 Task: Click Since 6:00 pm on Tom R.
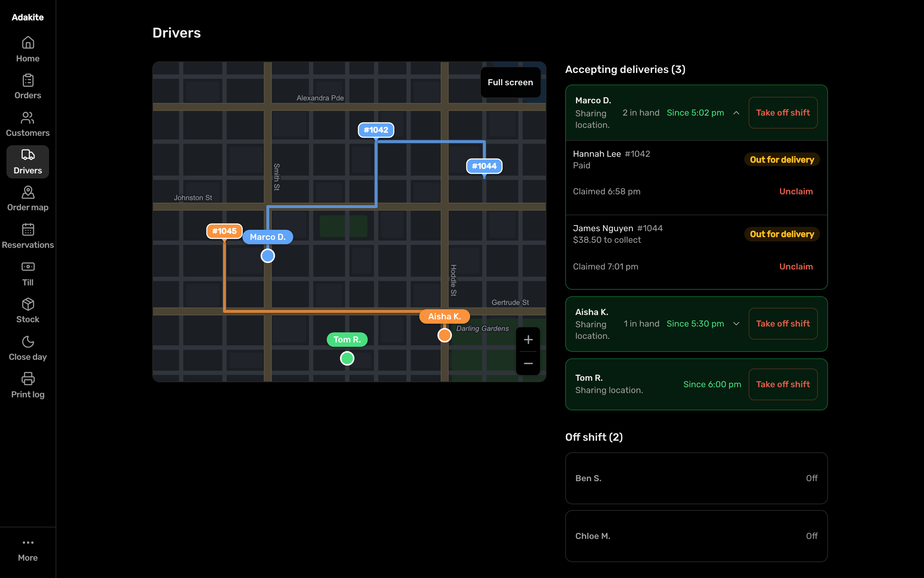(x=712, y=384)
